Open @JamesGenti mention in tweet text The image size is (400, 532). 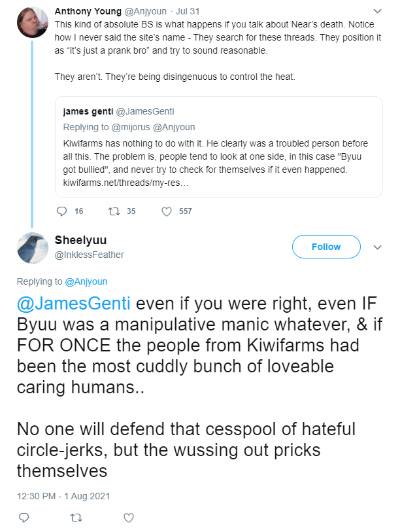(x=74, y=303)
